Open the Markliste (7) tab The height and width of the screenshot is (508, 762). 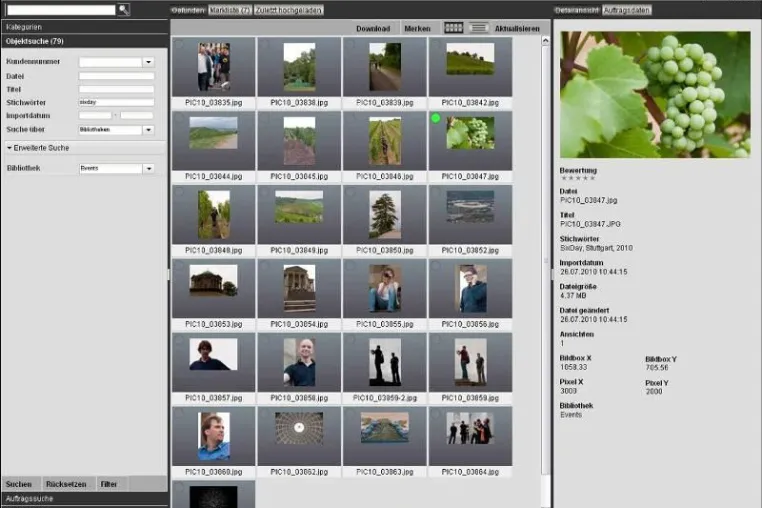point(230,10)
